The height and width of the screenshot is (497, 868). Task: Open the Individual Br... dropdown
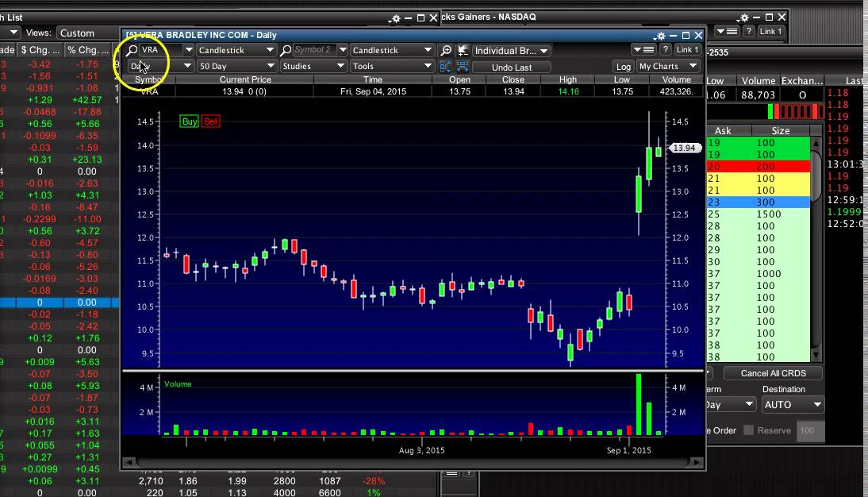[511, 51]
